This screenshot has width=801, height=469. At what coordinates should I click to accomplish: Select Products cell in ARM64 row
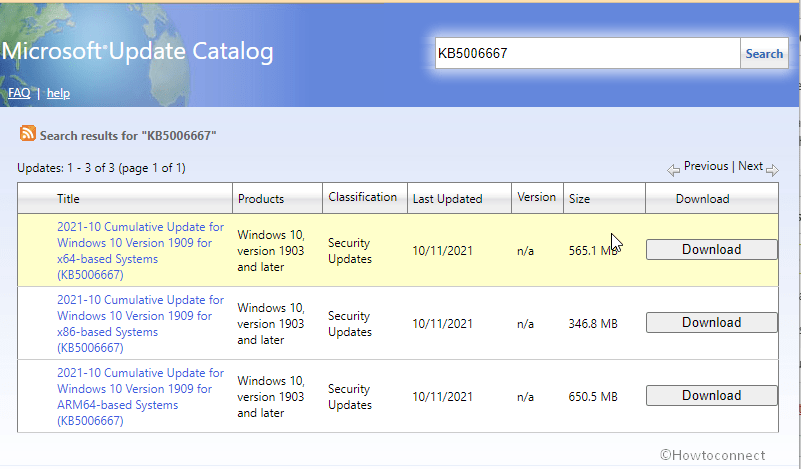pos(271,397)
